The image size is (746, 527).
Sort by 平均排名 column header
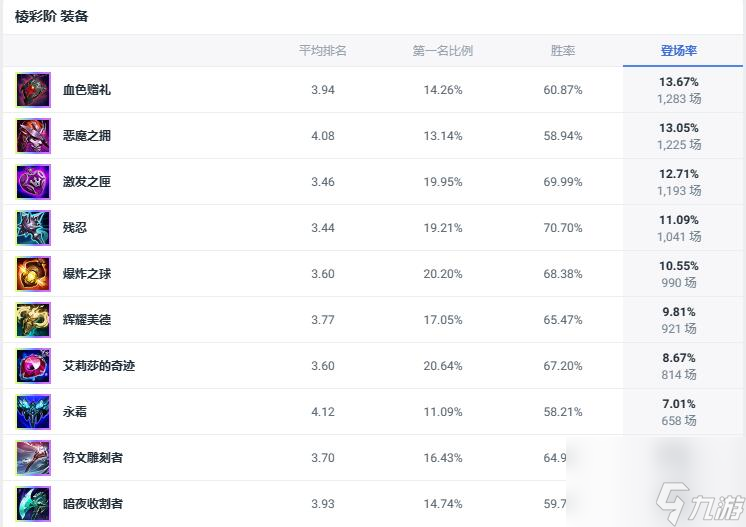(x=323, y=50)
